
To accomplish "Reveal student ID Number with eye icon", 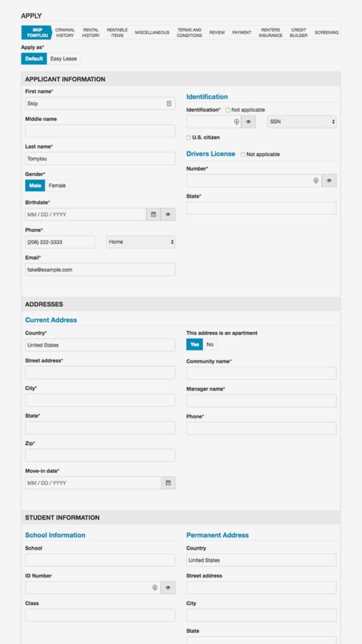I will coord(168,588).
